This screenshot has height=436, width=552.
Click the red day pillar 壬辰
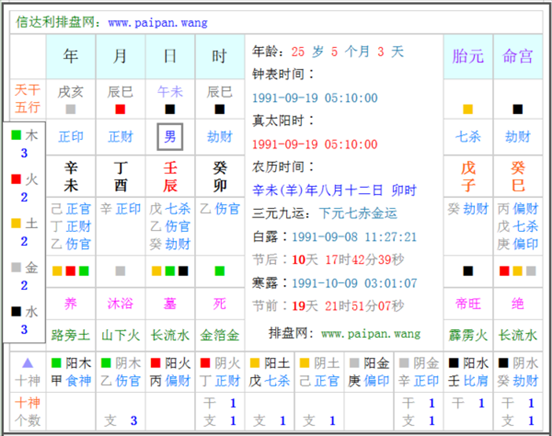[x=170, y=176]
